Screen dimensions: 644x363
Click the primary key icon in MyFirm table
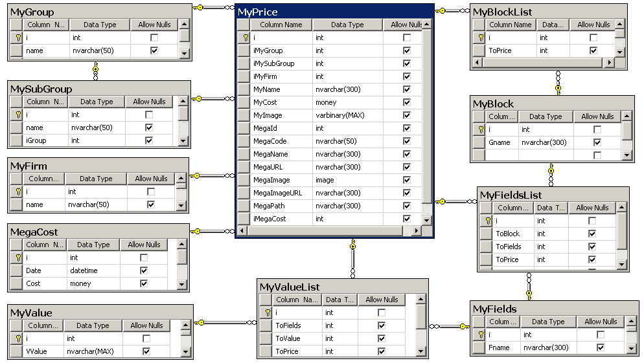tap(18, 192)
